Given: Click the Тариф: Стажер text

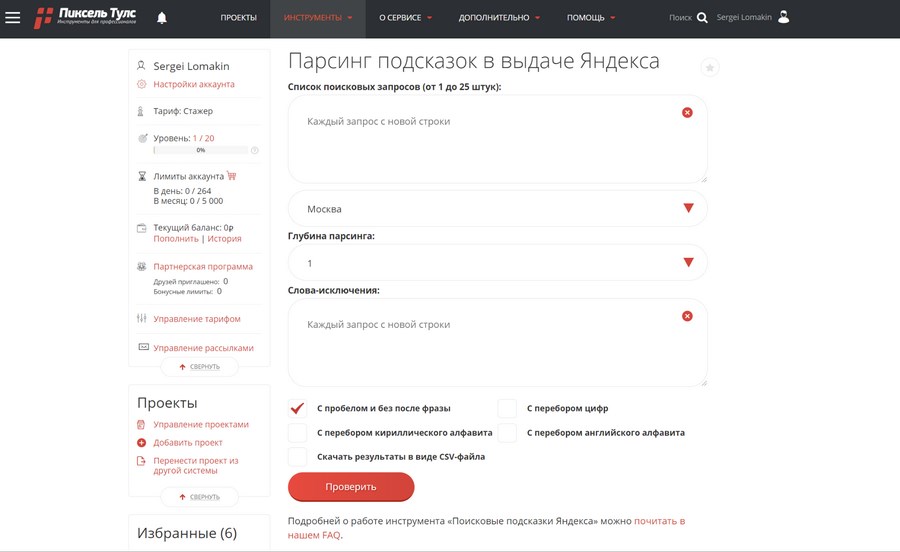Looking at the screenshot, I should tap(183, 111).
